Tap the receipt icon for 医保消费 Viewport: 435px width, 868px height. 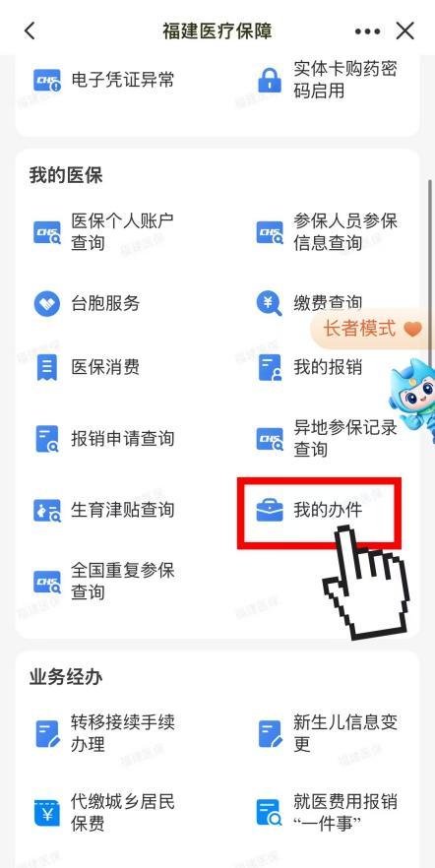[x=47, y=367]
